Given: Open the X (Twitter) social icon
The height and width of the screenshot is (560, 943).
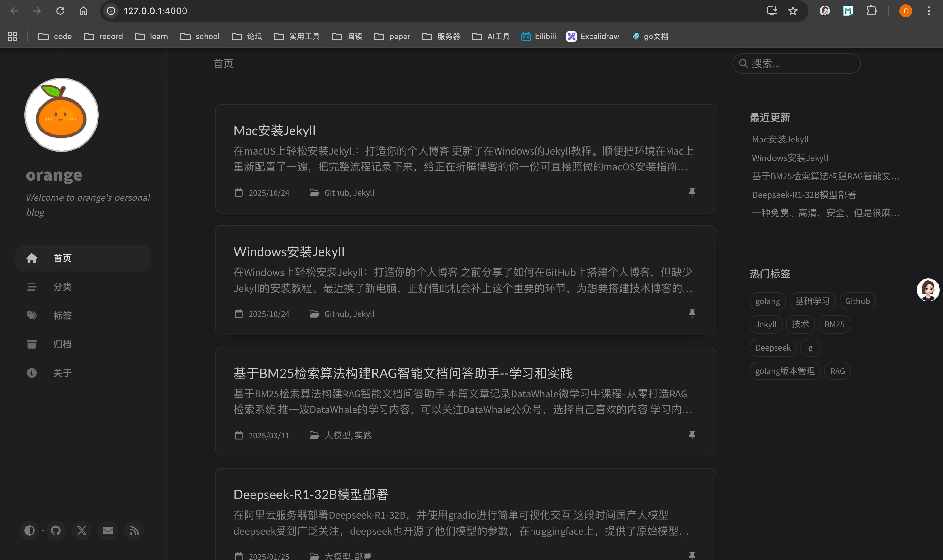Looking at the screenshot, I should [x=82, y=530].
